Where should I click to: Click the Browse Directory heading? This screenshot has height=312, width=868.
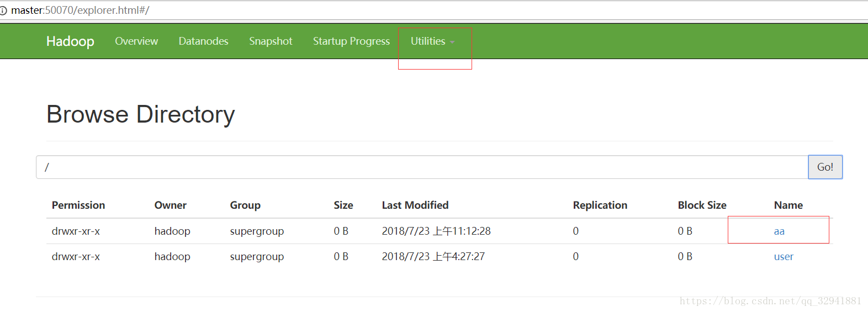pos(141,115)
